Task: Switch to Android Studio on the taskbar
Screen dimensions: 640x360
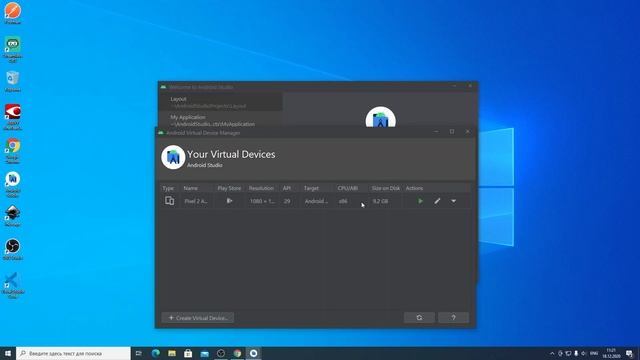Action: pos(253,353)
